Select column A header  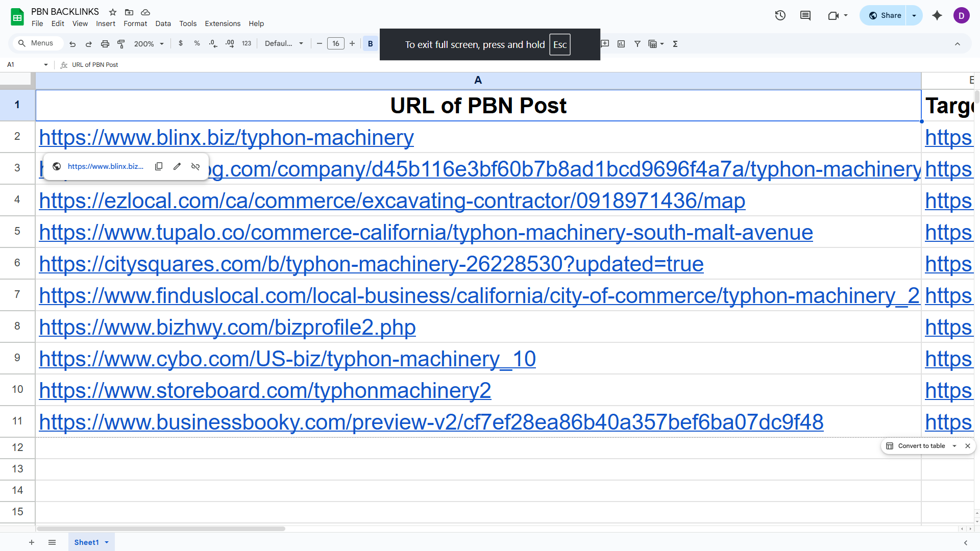(478, 80)
